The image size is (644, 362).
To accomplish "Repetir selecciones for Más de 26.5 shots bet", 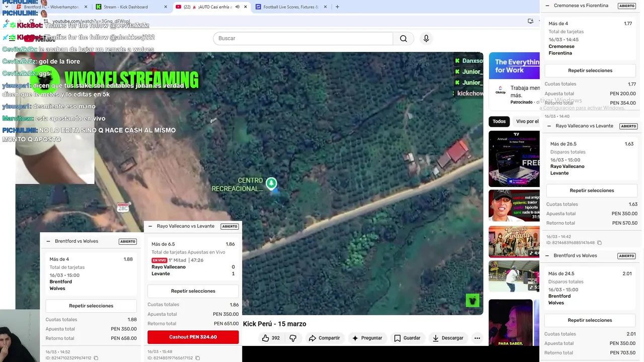I will click(x=592, y=191).
